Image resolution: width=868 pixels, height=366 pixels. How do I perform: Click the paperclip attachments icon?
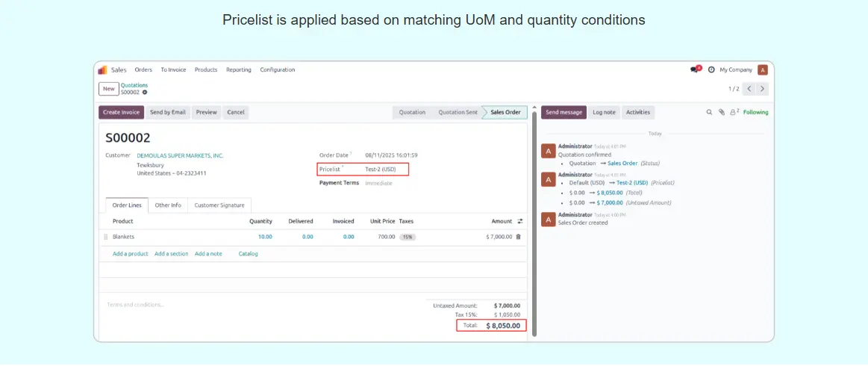(x=722, y=112)
